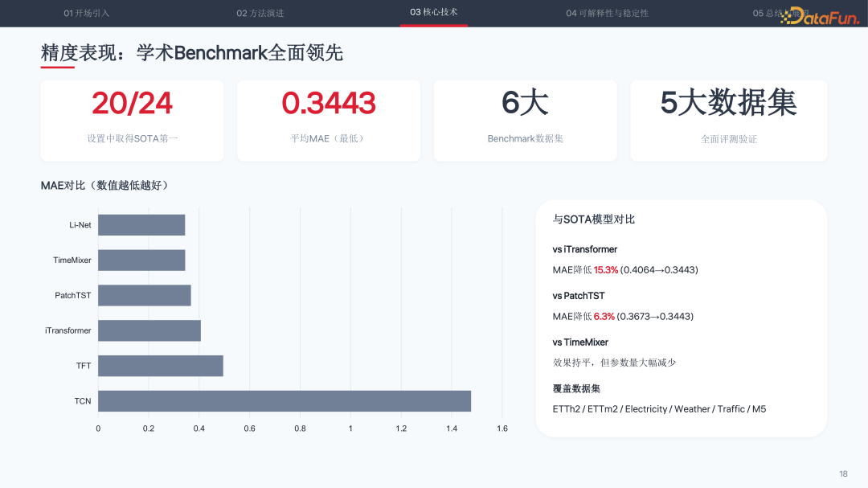
Task: Select the TCN bar in the chart
Action: [x=285, y=401]
